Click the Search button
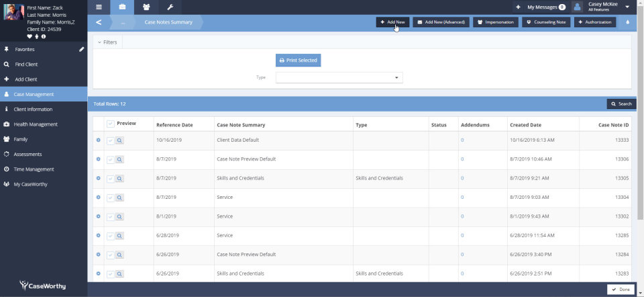 point(621,104)
